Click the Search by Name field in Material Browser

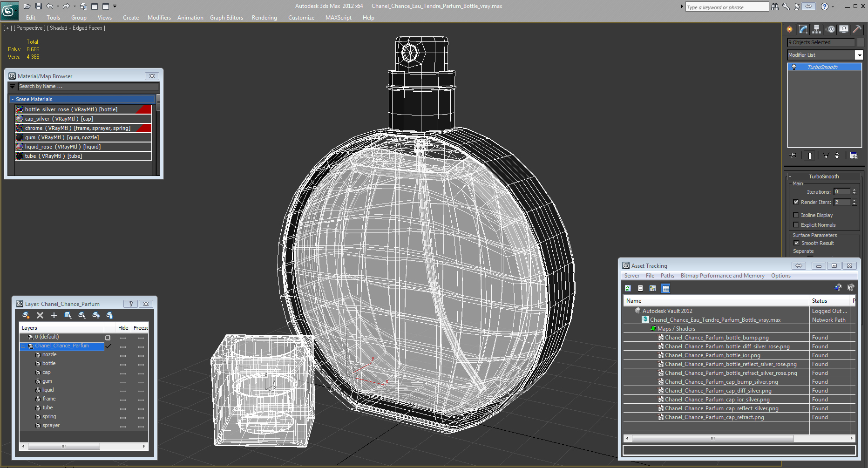(x=88, y=87)
